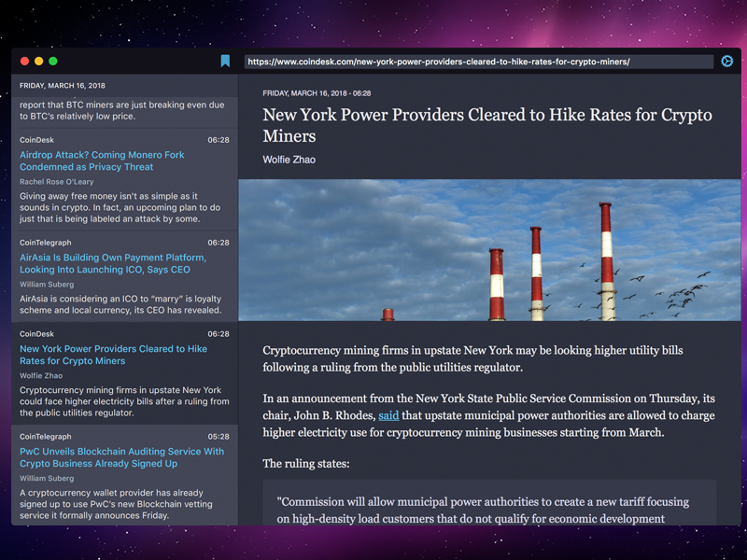Maximize the window using the green button
This screenshot has height=560, width=747.
pyautogui.click(x=53, y=61)
